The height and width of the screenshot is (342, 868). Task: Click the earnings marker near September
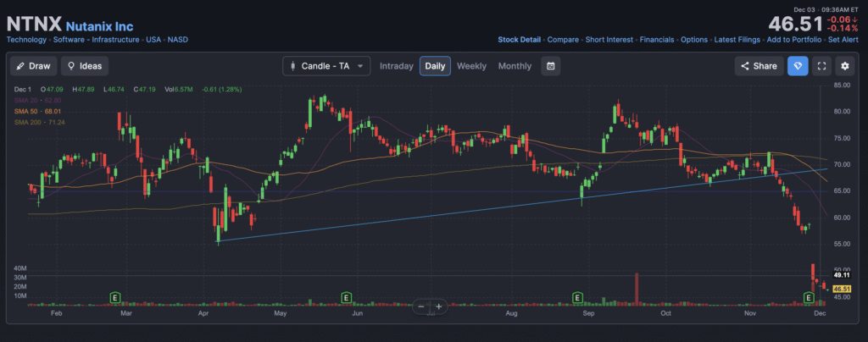(x=577, y=297)
